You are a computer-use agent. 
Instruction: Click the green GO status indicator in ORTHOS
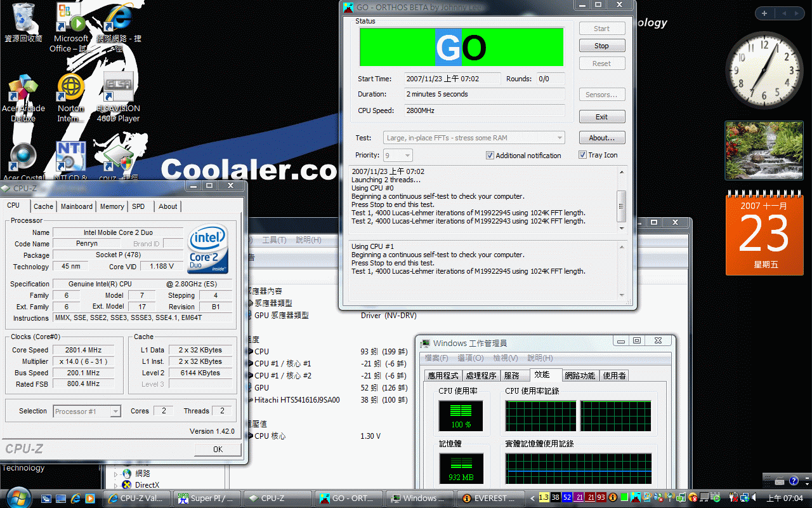tap(461, 47)
